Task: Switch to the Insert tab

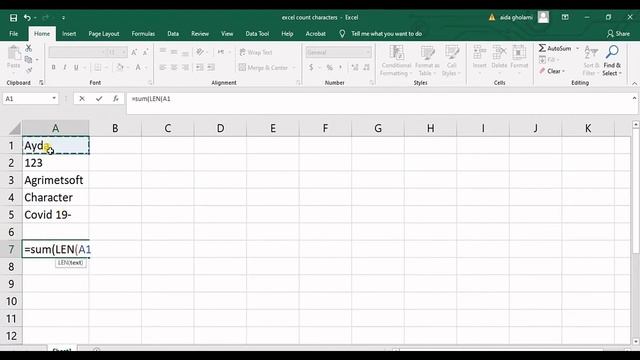Action: pyautogui.click(x=69, y=33)
